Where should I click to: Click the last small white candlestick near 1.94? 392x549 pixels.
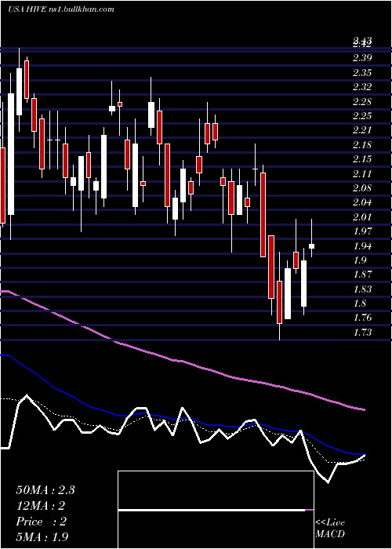tap(311, 246)
